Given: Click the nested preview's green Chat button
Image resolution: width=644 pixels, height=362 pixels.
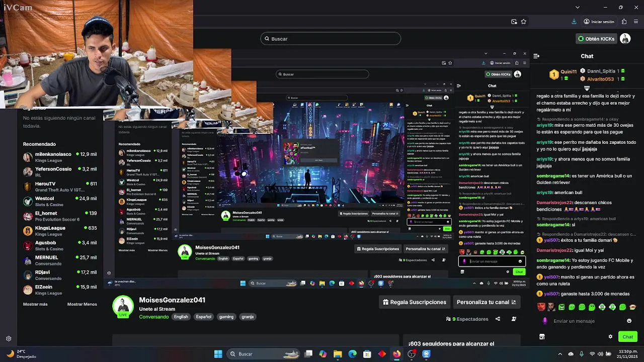Looking at the screenshot, I should [519, 272].
